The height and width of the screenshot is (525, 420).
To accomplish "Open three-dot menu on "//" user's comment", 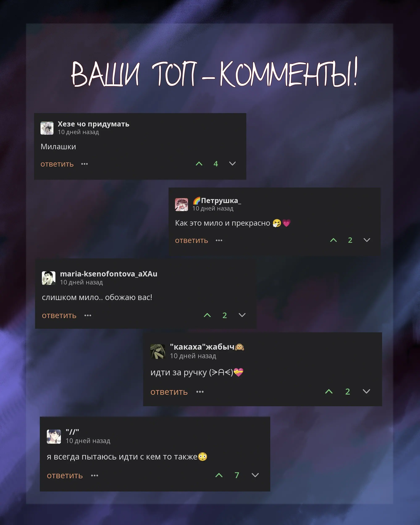I will click(x=94, y=476).
